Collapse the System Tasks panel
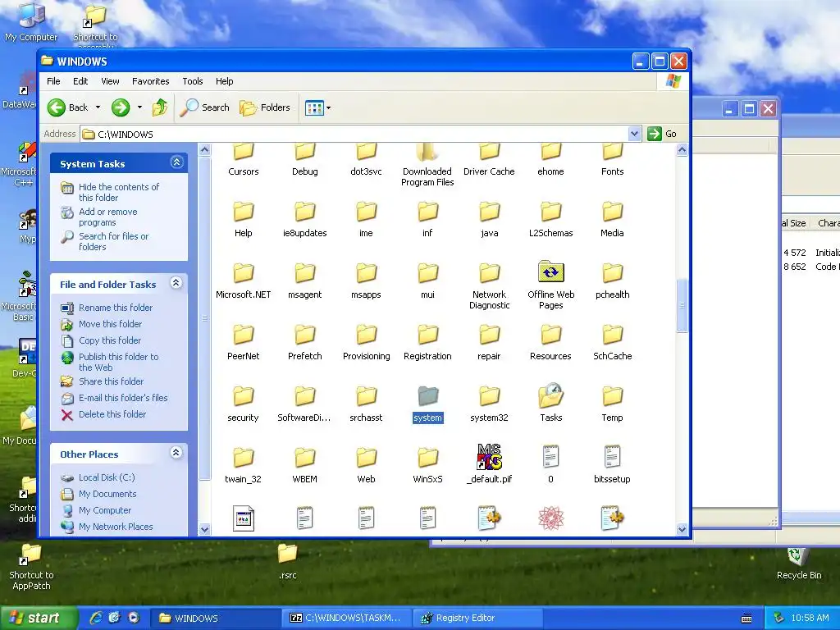Screen dimensions: 840x630 click(177, 162)
